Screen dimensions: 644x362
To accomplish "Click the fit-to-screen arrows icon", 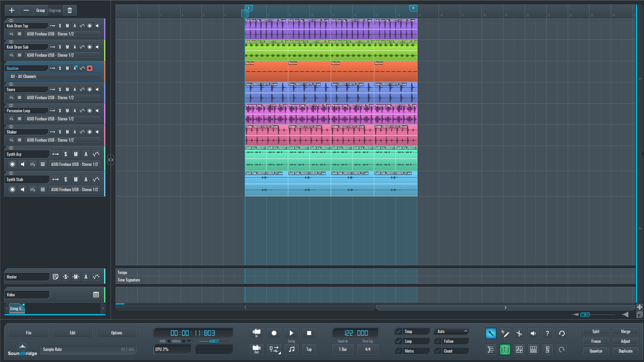I will click(x=640, y=307).
